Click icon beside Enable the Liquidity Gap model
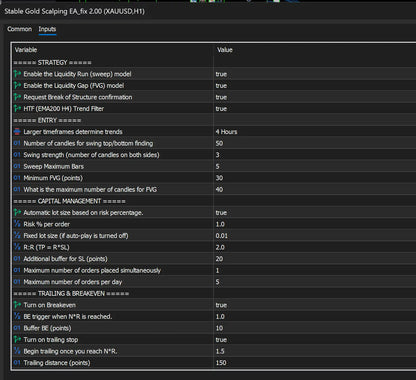The image size is (416, 380). [x=17, y=86]
